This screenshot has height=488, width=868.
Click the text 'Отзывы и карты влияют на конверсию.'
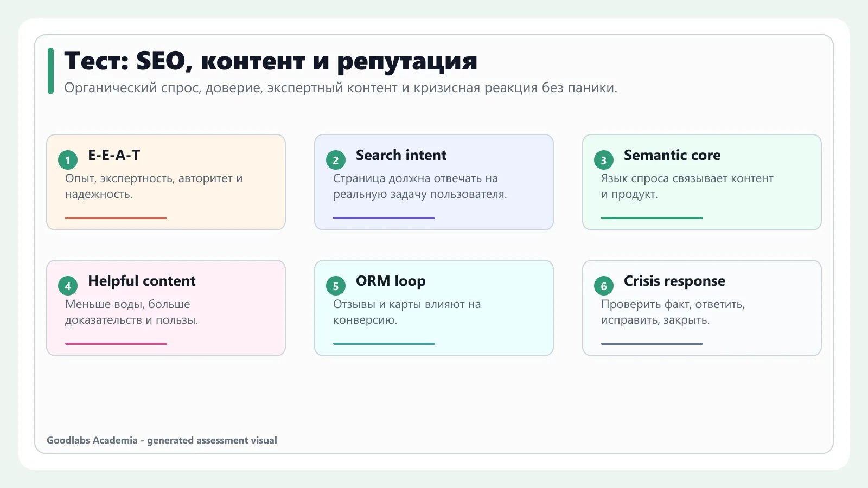point(407,312)
